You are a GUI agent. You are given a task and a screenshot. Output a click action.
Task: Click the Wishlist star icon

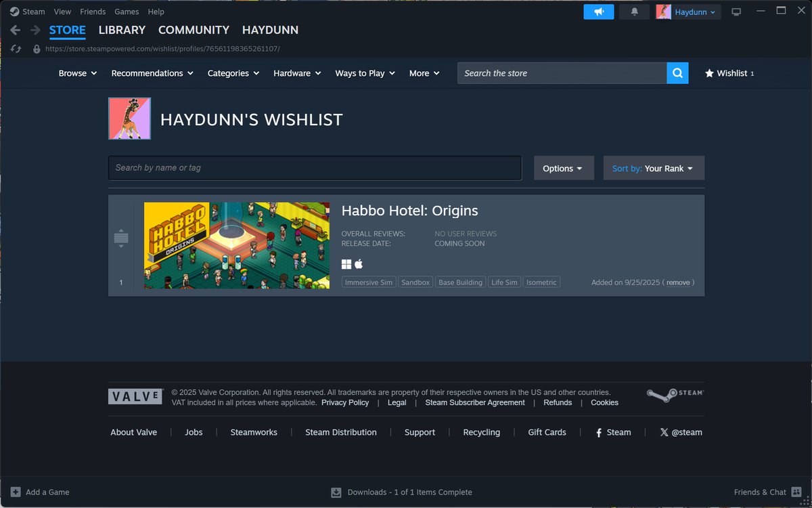click(709, 73)
